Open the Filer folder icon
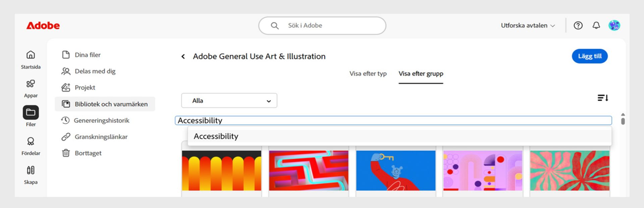This screenshot has height=208, width=644. (31, 113)
